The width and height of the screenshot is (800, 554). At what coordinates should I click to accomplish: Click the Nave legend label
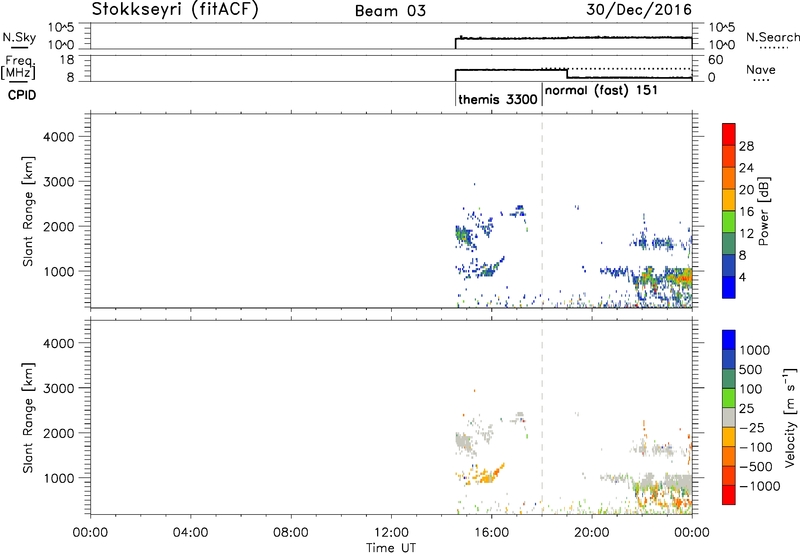pyautogui.click(x=761, y=69)
